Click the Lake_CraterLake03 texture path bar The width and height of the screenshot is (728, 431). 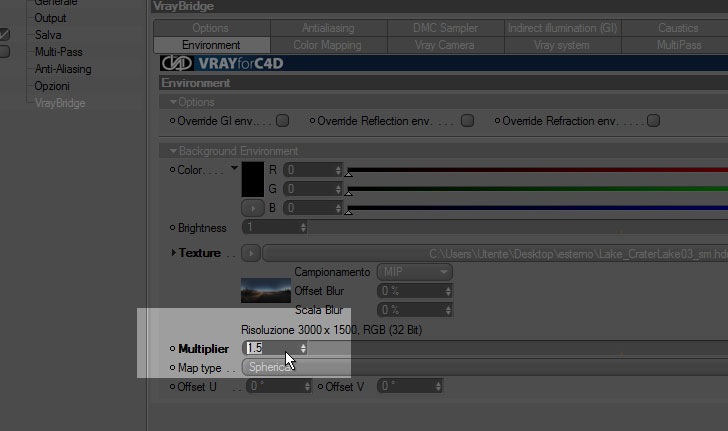pos(495,254)
